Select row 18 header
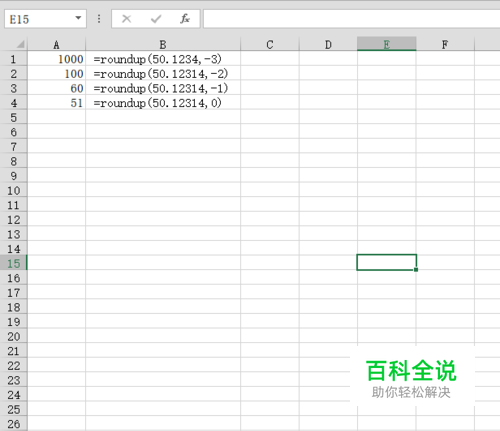Screen dimensions: 500x431 pyautogui.click(x=13, y=307)
